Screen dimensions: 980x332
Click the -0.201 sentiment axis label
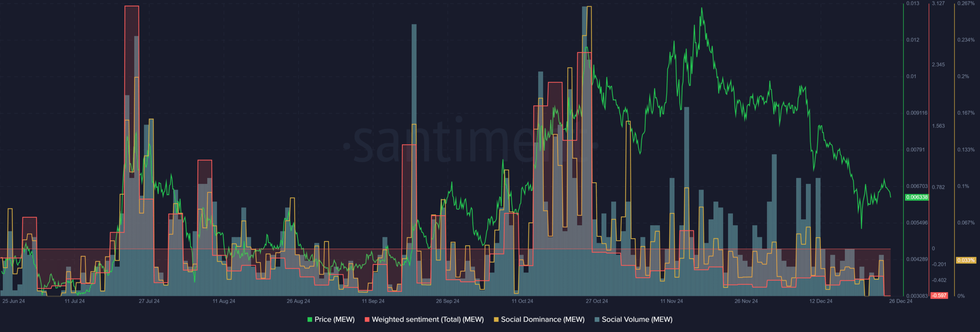[x=938, y=265]
